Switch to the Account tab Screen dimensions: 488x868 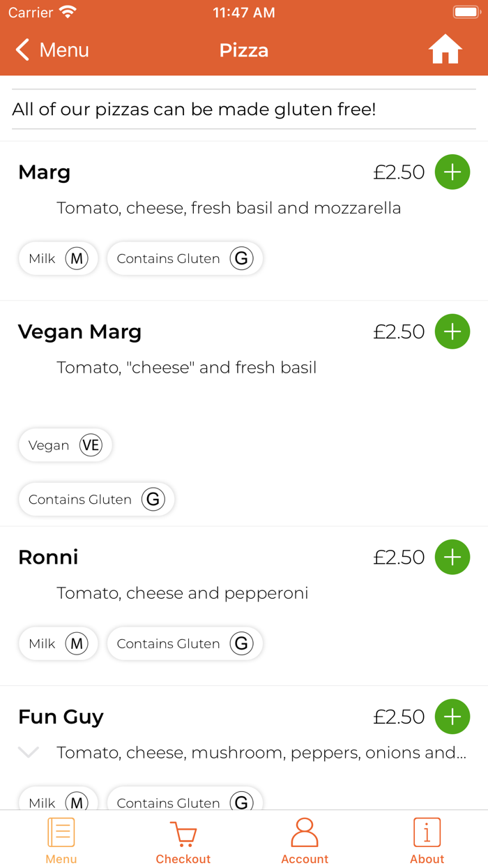(x=305, y=841)
